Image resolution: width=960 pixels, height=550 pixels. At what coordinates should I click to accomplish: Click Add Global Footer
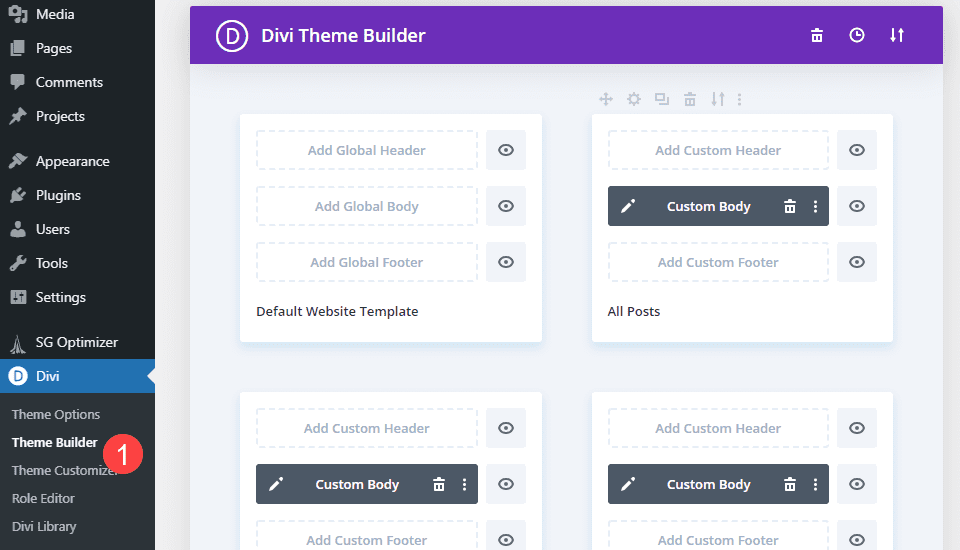coord(367,262)
